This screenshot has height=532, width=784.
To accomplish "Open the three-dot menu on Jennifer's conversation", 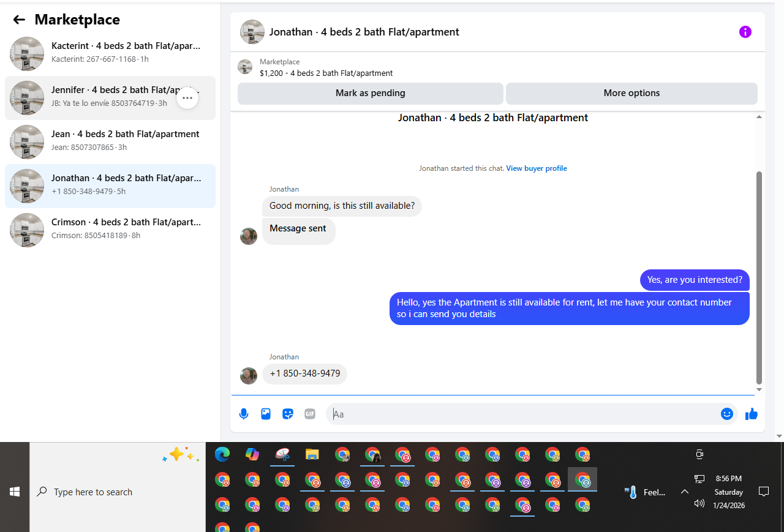I will point(187,98).
